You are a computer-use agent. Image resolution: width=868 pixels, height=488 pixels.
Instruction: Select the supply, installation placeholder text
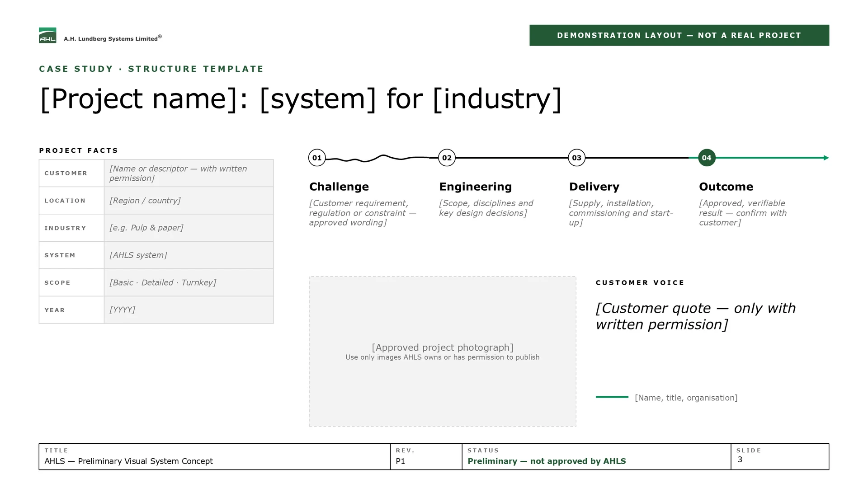click(621, 213)
